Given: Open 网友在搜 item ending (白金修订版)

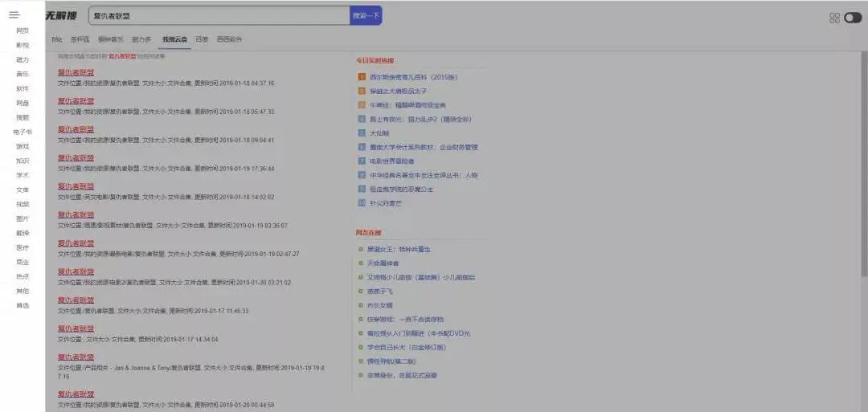Looking at the screenshot, I should [x=407, y=347].
